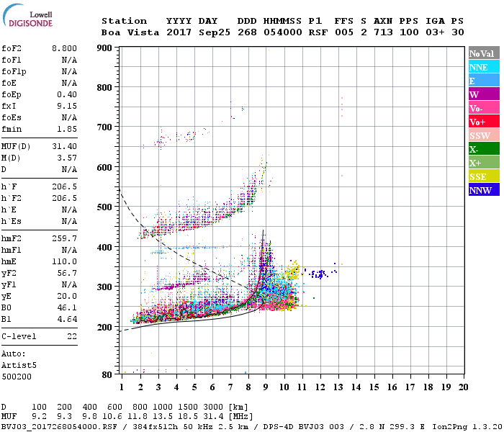The height and width of the screenshot is (432, 504).
Task: Click the RSF program value
Action: pyautogui.click(x=318, y=32)
